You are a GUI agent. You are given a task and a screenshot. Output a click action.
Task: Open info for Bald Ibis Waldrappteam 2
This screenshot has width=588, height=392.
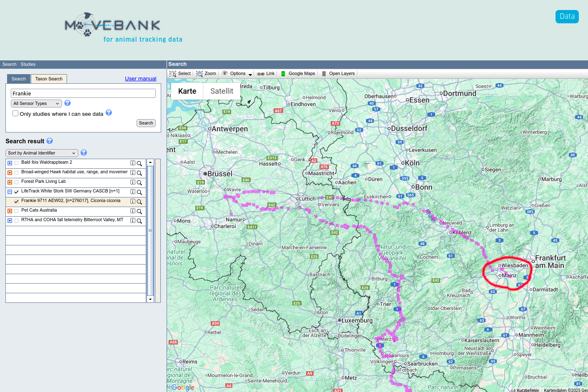coord(133,163)
